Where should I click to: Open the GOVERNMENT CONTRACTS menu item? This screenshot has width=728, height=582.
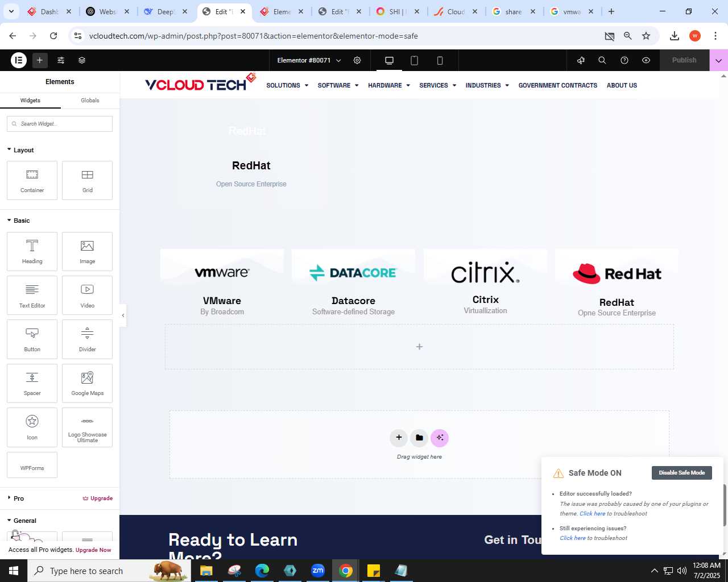click(558, 85)
